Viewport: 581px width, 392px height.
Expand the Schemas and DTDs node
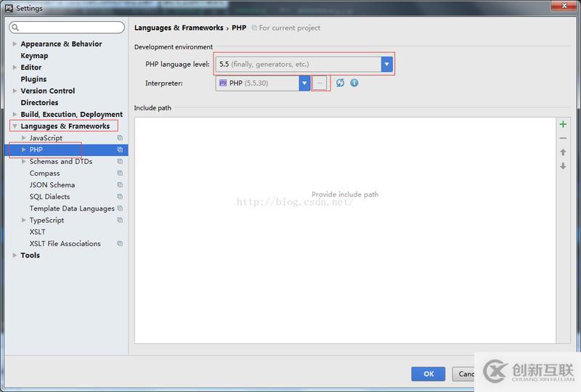pyautogui.click(x=24, y=161)
